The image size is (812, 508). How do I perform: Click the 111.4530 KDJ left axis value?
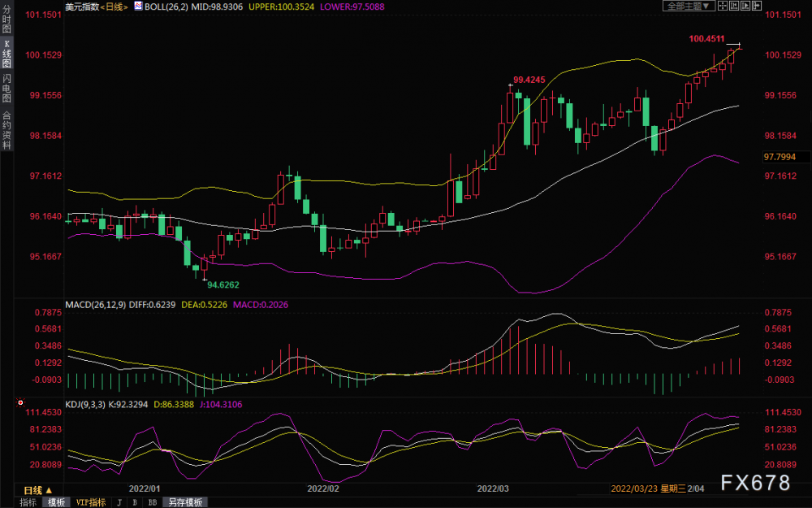(x=44, y=412)
